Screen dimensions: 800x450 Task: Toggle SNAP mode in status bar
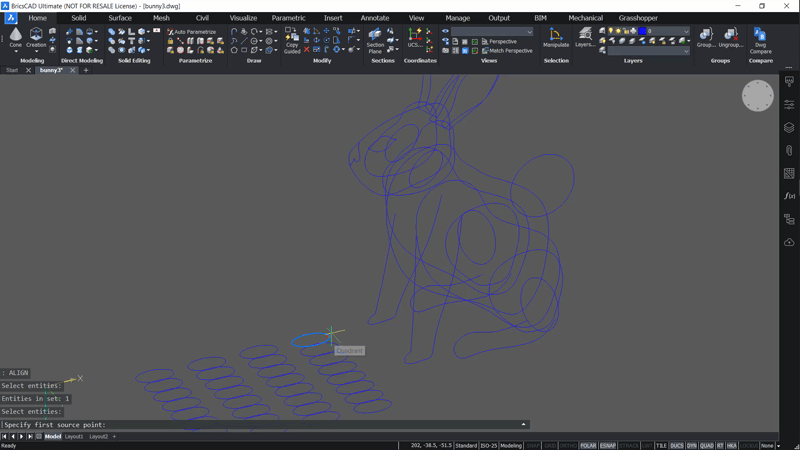click(x=533, y=446)
